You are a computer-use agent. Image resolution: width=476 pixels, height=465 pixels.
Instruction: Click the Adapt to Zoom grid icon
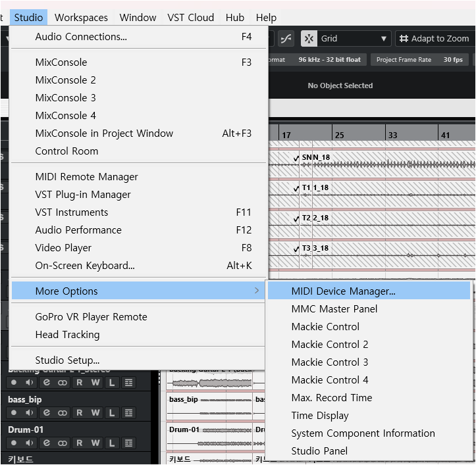[x=404, y=39]
